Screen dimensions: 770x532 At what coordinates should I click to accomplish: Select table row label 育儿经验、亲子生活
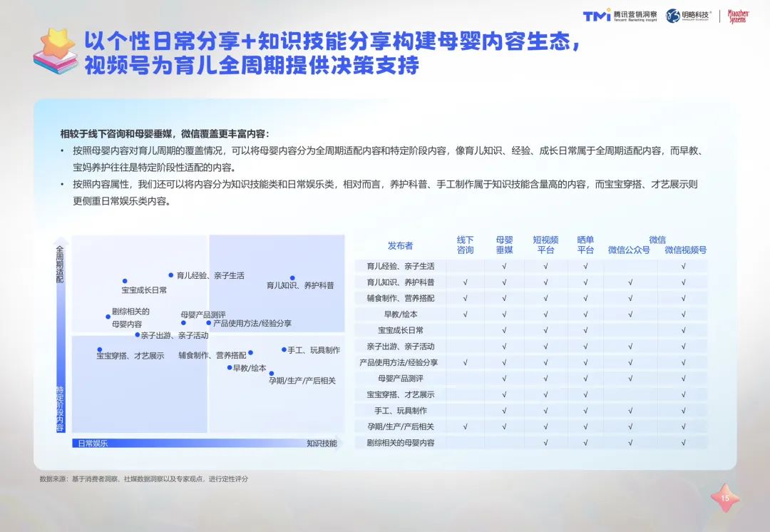pyautogui.click(x=400, y=266)
